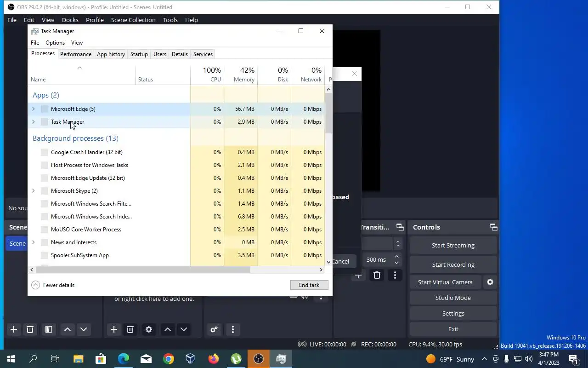Open source properties gear in the Sources toolbar
588x368 pixels.
point(149,329)
